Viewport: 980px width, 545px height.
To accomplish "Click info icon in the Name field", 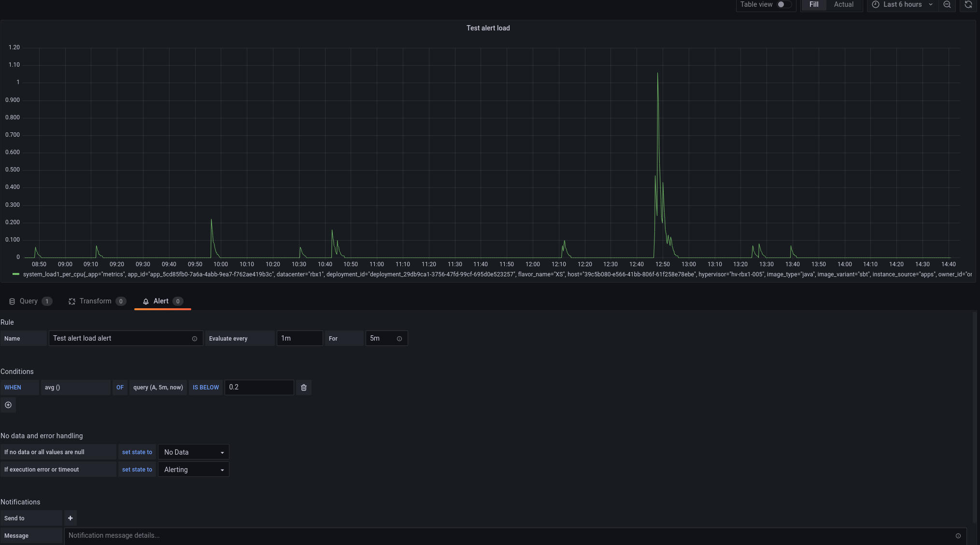I will [195, 339].
